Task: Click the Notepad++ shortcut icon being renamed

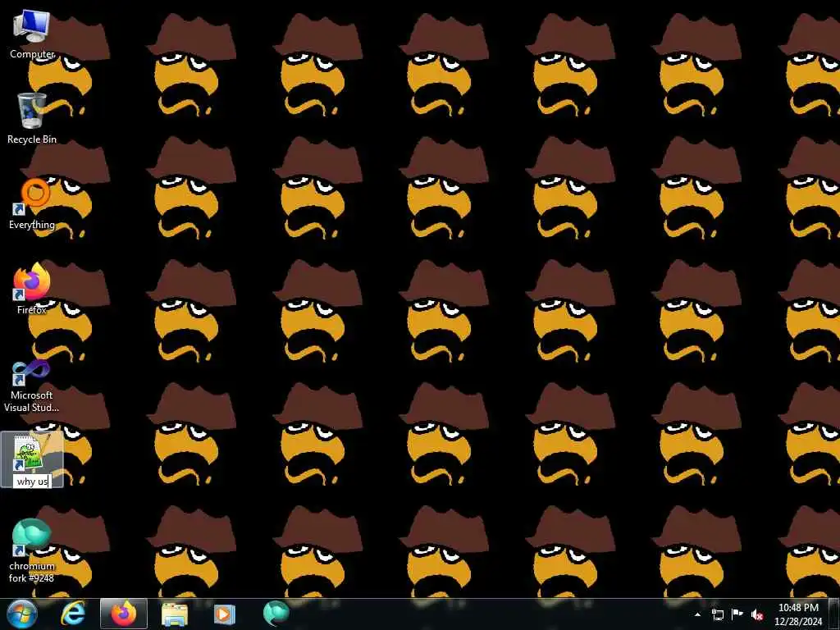Action: [x=32, y=453]
